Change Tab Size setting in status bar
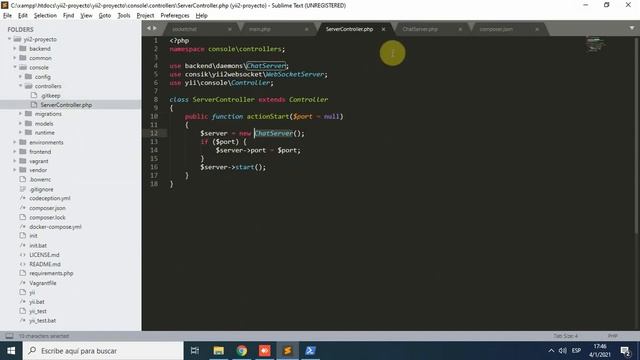Image resolution: width=640 pixels, height=360 pixels. 565,336
